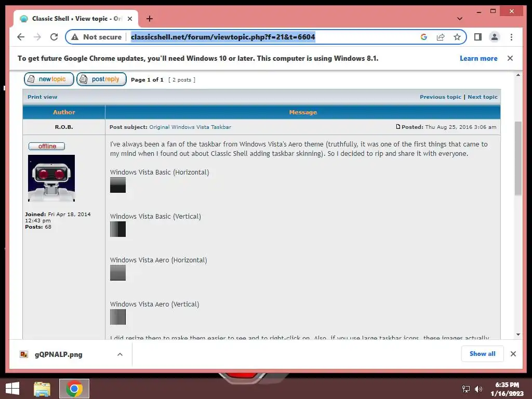Screen dimensions: 532x399
Task: Open the Chrome profile avatar menu
Action: point(495,37)
